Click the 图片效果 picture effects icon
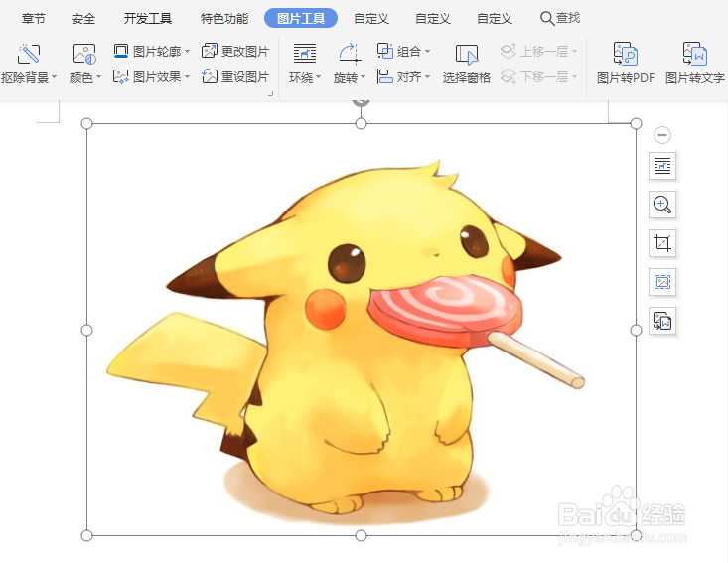This screenshot has height=563, width=728. click(x=121, y=76)
